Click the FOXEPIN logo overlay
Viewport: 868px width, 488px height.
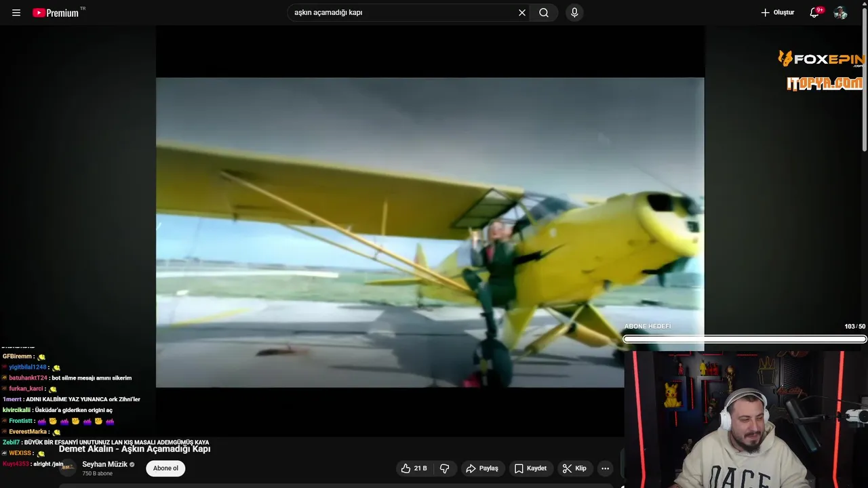coord(821,59)
